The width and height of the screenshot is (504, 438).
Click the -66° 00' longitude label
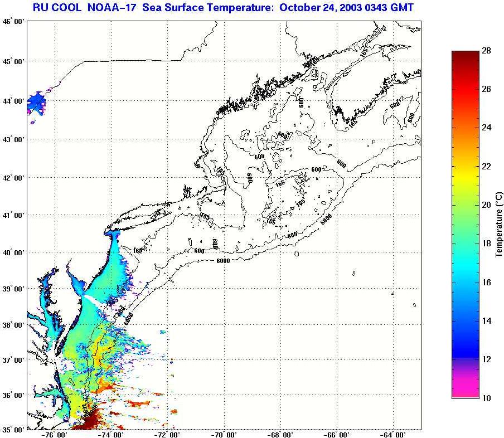click(x=337, y=435)
